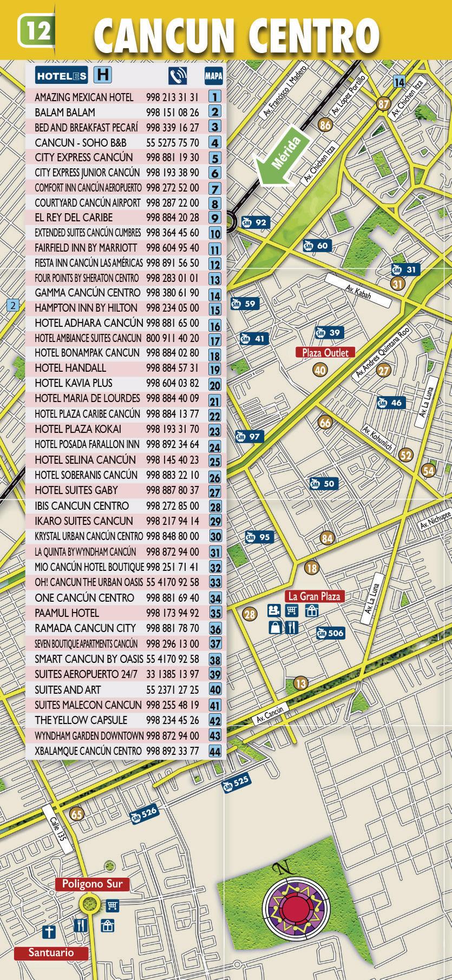This screenshot has width=452, height=980.
Task: Select hotel marker 52 near Av. Kohunlich
Action: pos(406,455)
